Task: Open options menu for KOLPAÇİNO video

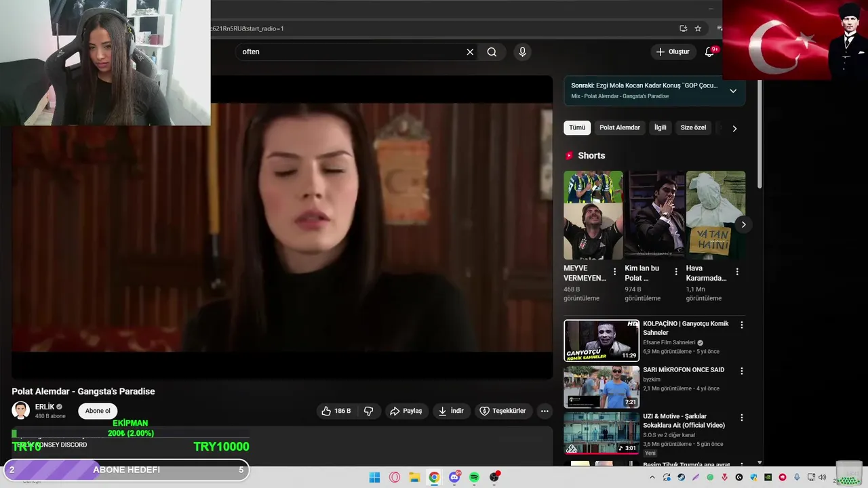Action: coord(741,325)
